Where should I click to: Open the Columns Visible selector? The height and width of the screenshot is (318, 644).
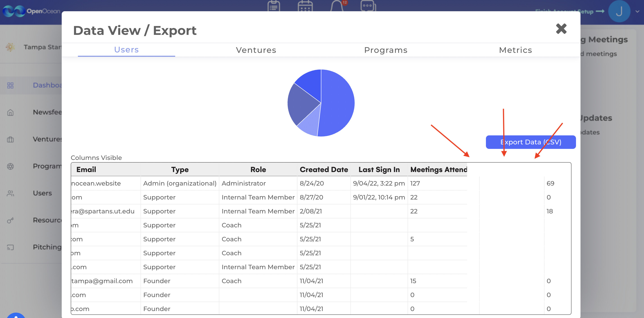click(x=96, y=157)
